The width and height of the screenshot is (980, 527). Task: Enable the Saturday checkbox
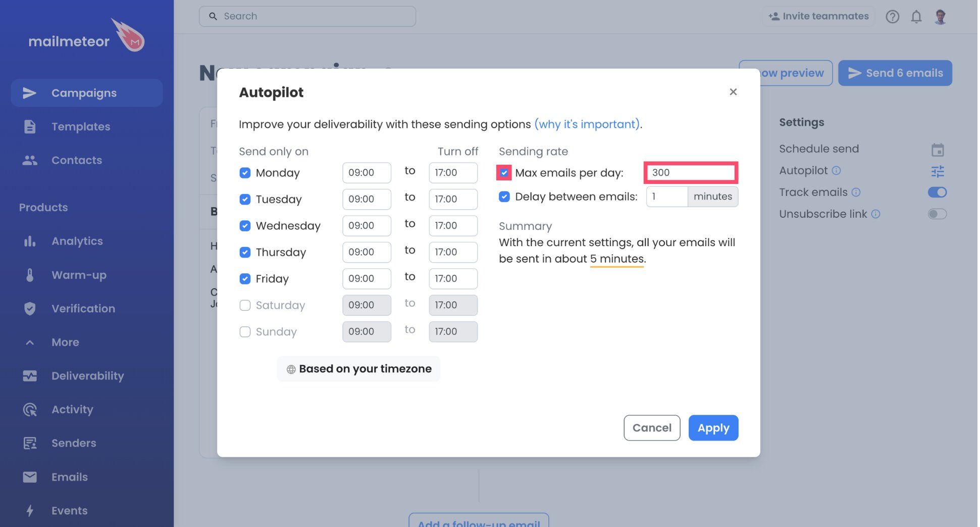[x=245, y=305]
